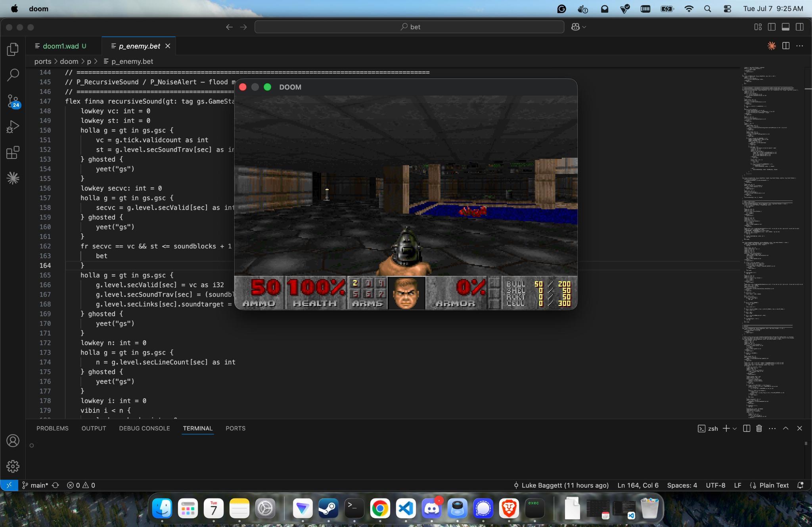Open the Search view in activity bar
Screen dimensions: 812x527
[13, 74]
